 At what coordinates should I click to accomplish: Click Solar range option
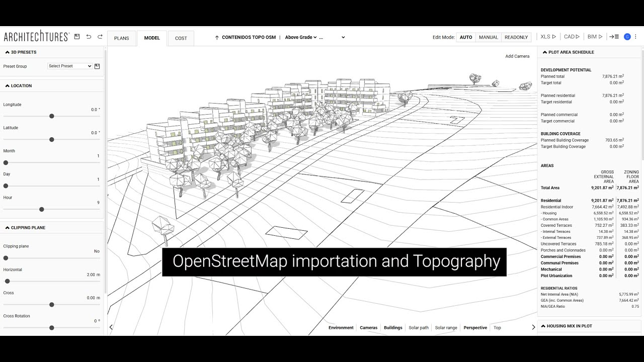coord(446,328)
